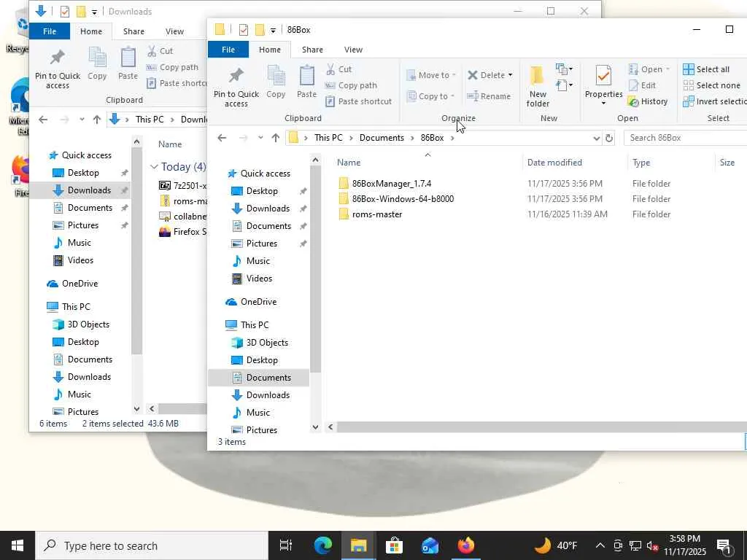This screenshot has width=747, height=560.
Task: Open Copy to dropdown in Organize group
Action: click(x=431, y=96)
